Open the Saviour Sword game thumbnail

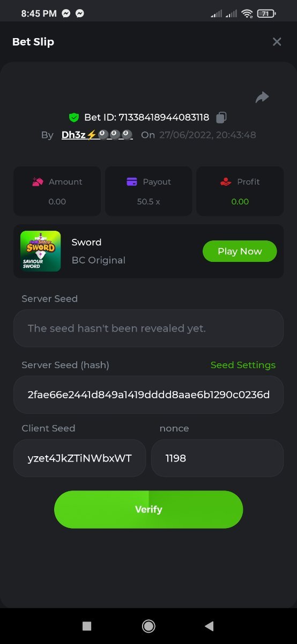click(40, 251)
